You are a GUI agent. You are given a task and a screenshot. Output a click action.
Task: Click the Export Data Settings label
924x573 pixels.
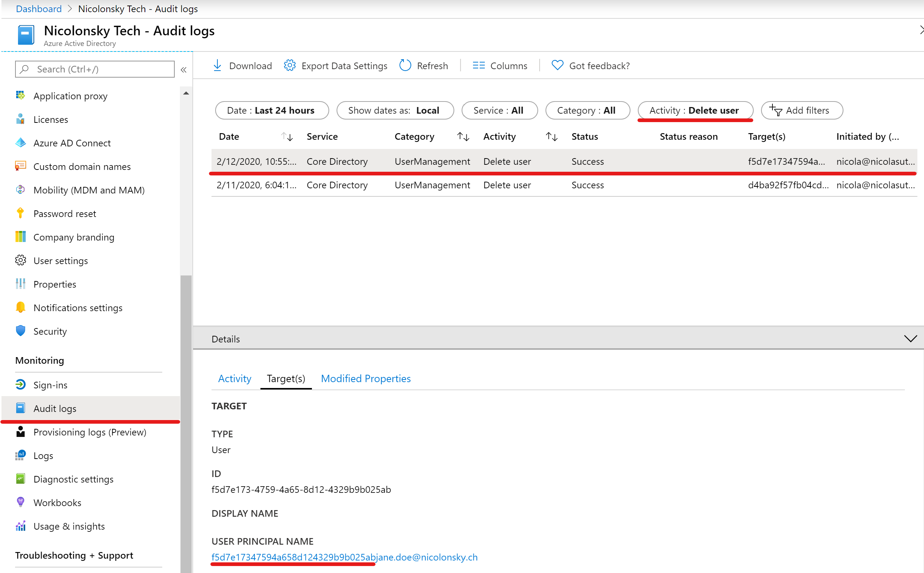344,65
